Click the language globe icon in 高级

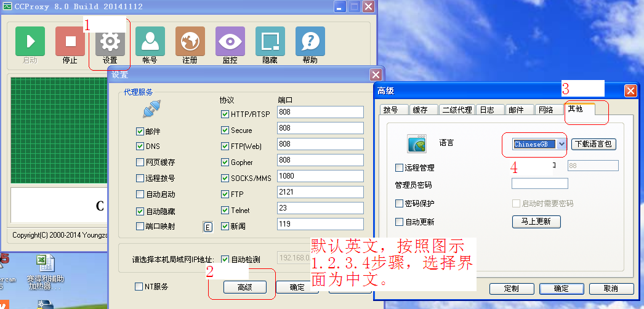point(417,143)
